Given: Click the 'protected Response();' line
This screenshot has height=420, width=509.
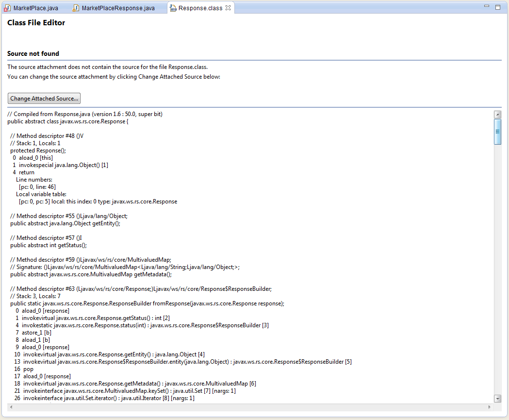Looking at the screenshot, I should pos(38,151).
